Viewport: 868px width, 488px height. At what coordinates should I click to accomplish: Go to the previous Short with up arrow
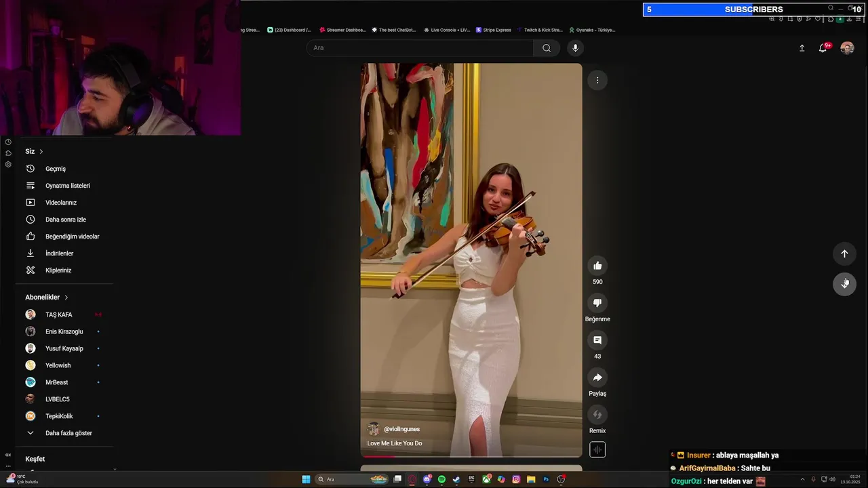point(844,253)
